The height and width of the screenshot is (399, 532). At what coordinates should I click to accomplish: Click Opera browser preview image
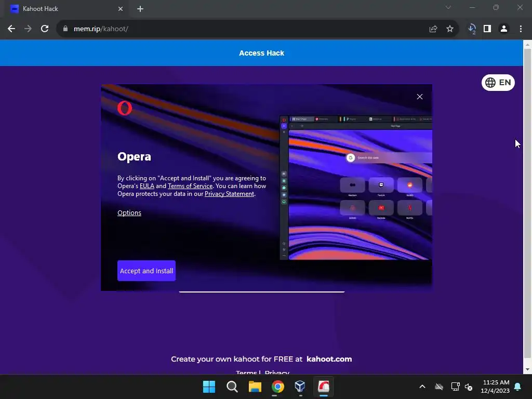[x=356, y=188]
